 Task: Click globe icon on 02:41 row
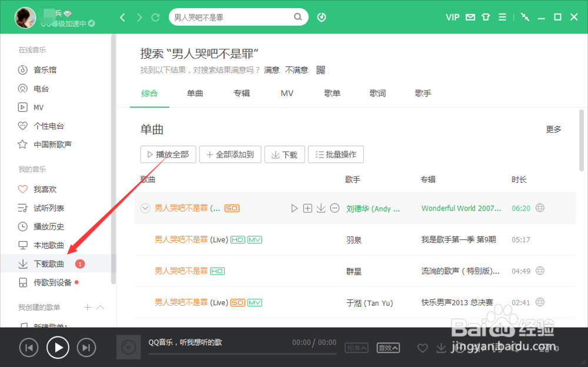(x=540, y=302)
